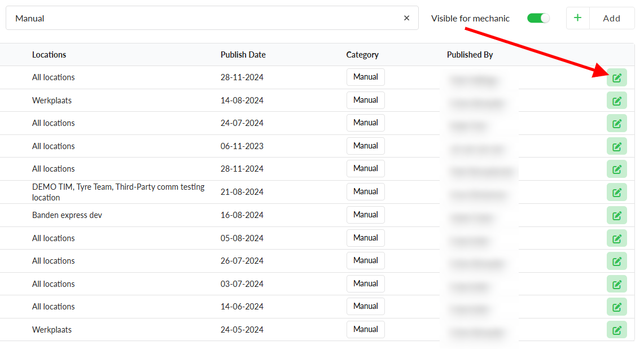Edit the DEMO TIM, Tyre Team row
This screenshot has width=644, height=349.
point(616,192)
